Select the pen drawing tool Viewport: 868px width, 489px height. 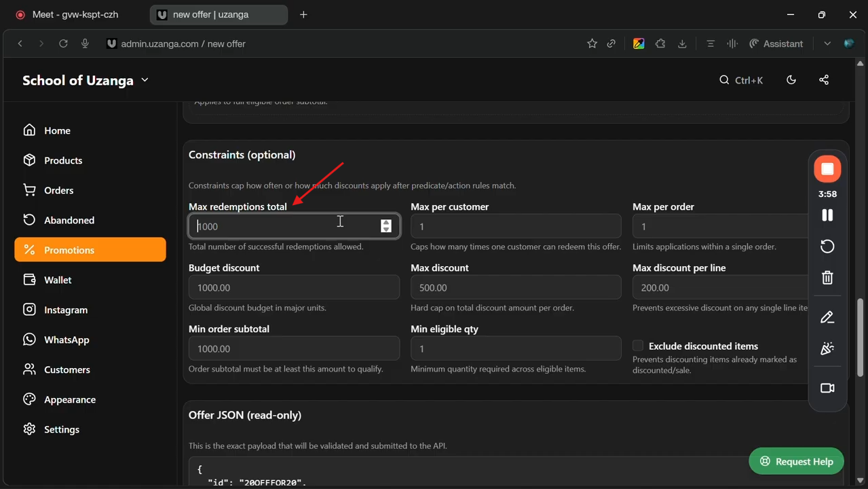coord(827,317)
